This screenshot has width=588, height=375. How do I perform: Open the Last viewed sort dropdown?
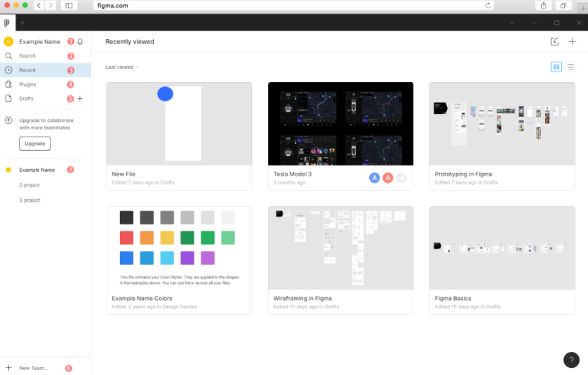click(x=122, y=67)
